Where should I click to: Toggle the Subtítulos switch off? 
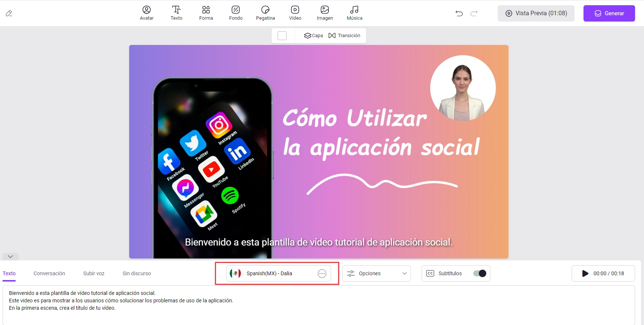pos(480,273)
